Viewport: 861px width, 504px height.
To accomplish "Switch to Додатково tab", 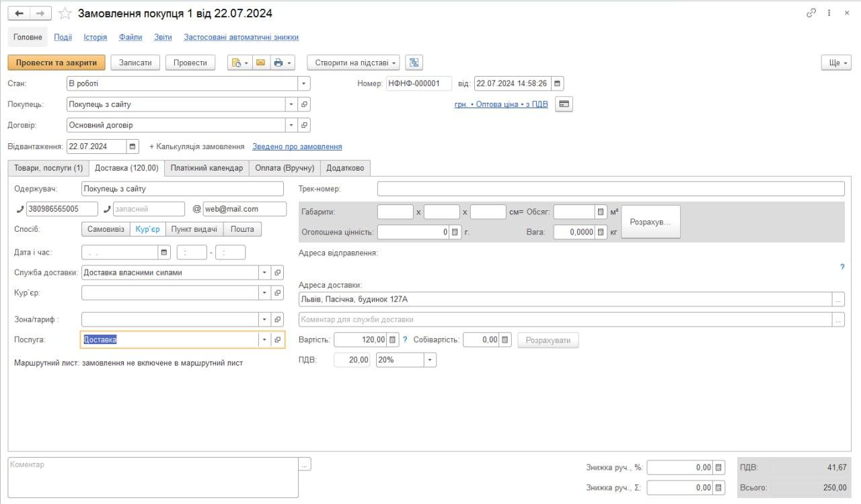I will [x=345, y=168].
